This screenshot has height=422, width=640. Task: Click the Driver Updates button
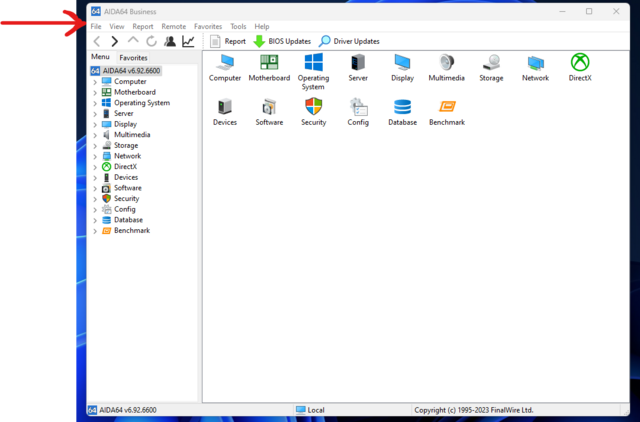pos(349,41)
